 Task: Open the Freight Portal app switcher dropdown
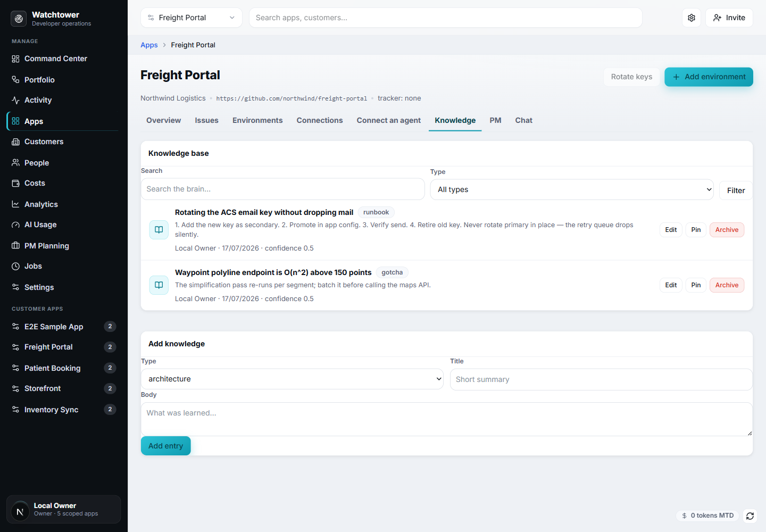(191, 18)
